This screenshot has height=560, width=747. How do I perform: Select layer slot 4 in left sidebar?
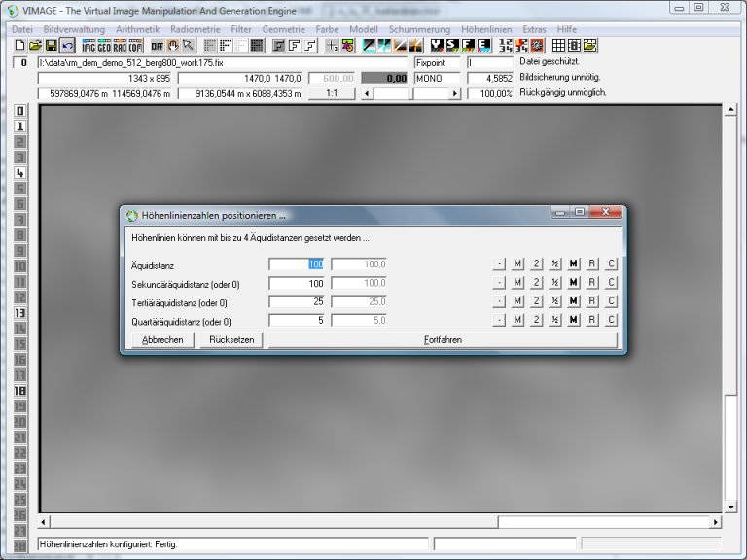[x=19, y=173]
